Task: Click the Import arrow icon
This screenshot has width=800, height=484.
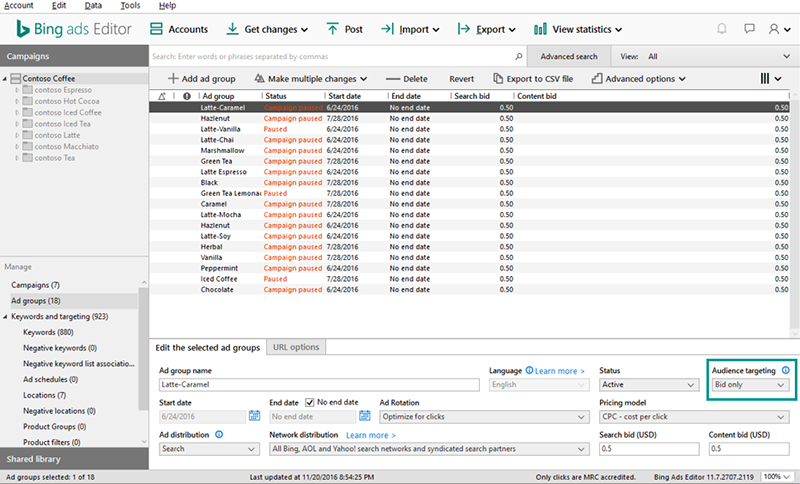Action: [387, 29]
